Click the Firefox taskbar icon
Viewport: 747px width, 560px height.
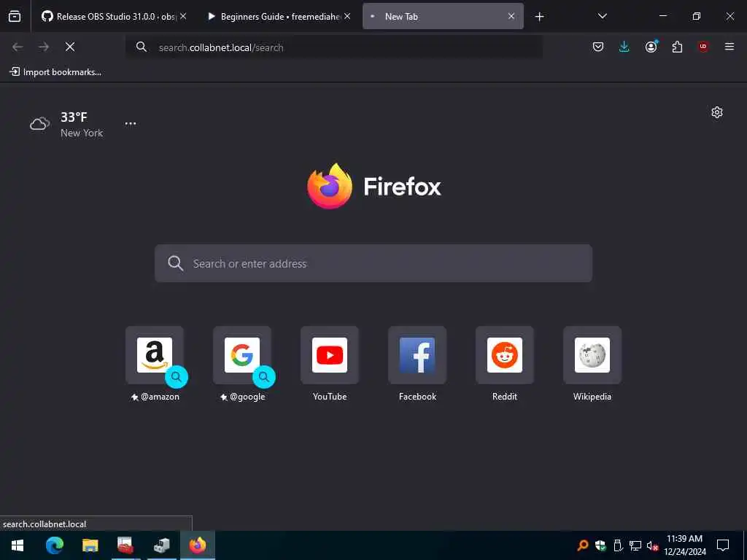[197, 545]
